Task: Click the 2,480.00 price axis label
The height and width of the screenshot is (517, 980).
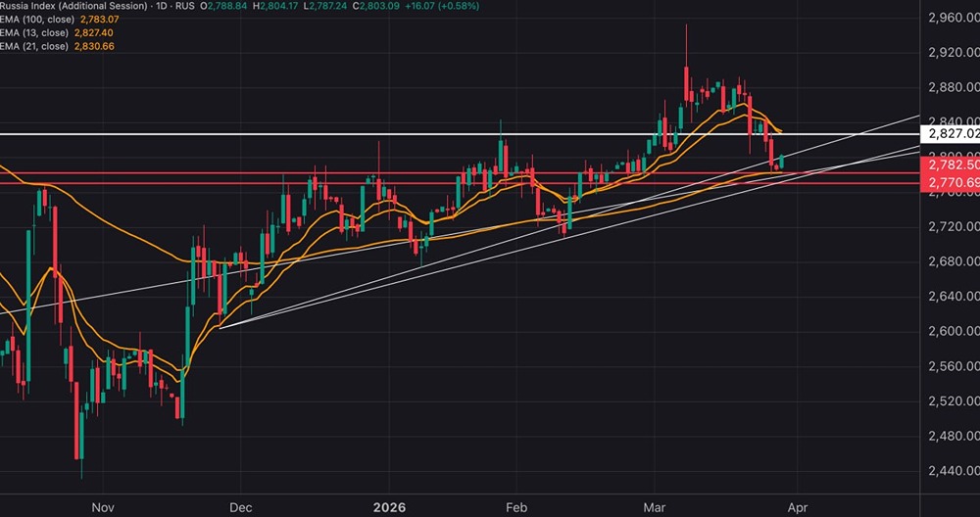Action: (954, 436)
